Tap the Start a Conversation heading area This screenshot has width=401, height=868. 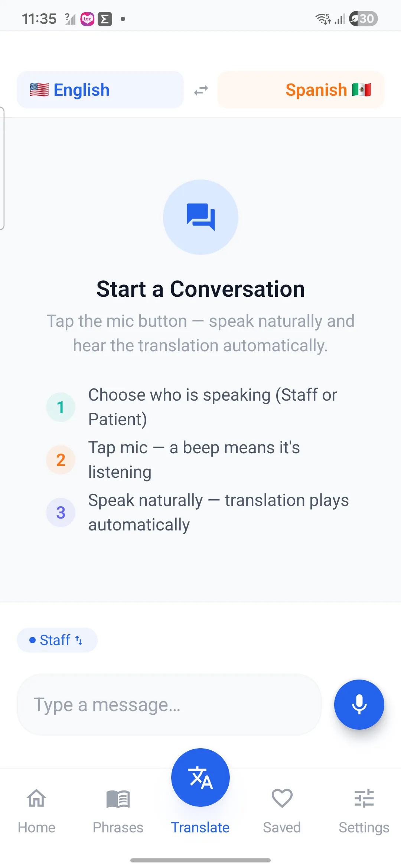point(200,289)
